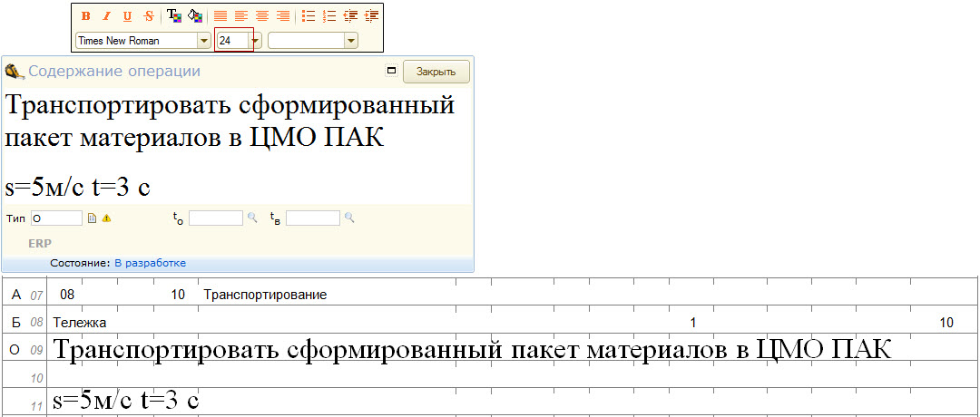
Task: Select the first 10 cell in row А
Action: click(x=178, y=295)
